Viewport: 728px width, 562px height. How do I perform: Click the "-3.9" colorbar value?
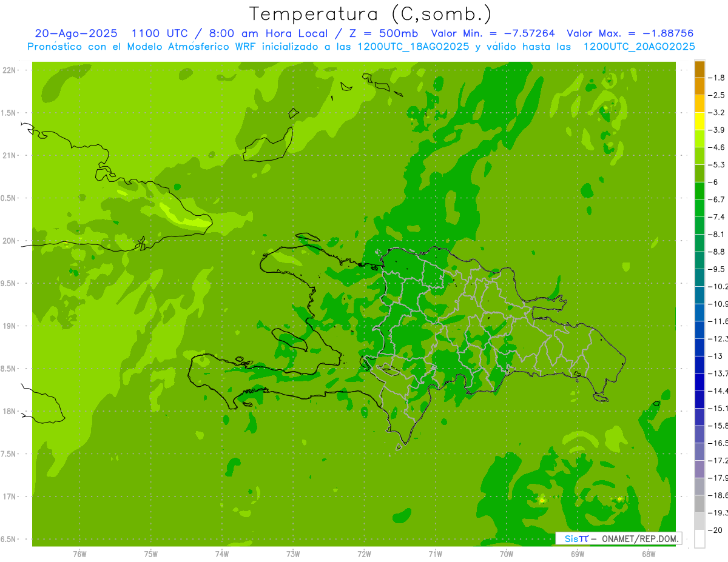tap(716, 130)
